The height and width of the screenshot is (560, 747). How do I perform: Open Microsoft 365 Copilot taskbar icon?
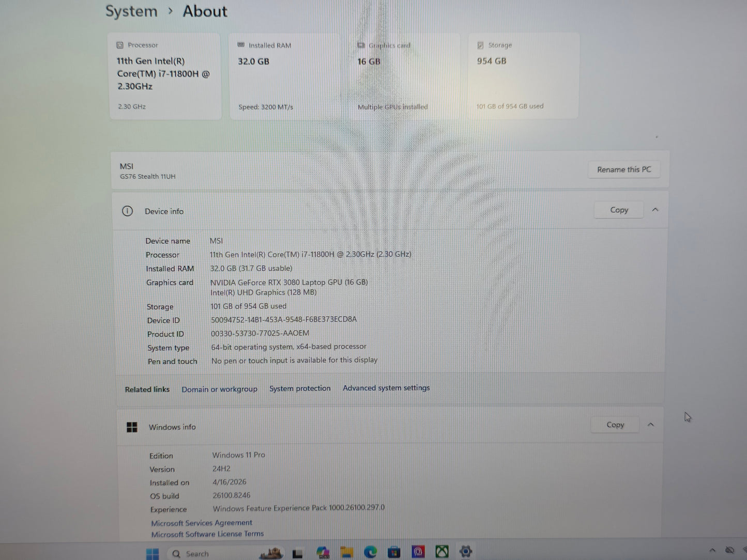[323, 553]
